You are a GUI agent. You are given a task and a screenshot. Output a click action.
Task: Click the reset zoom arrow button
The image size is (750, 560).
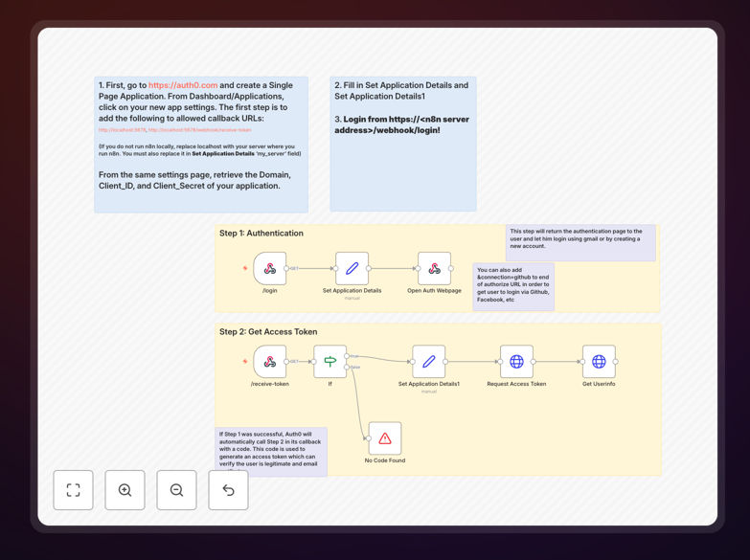(228, 490)
